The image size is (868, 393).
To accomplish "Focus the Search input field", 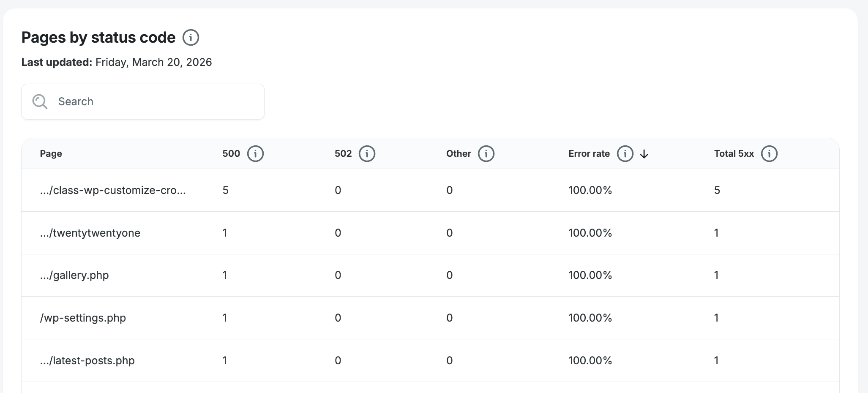I will click(156, 102).
